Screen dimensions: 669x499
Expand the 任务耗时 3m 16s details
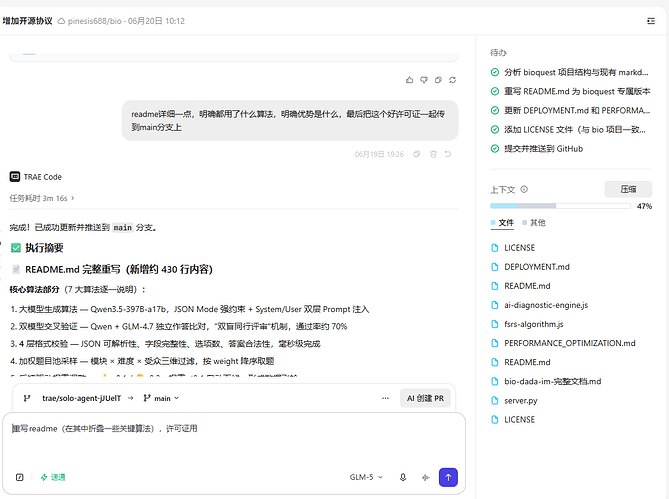[x=42, y=198]
